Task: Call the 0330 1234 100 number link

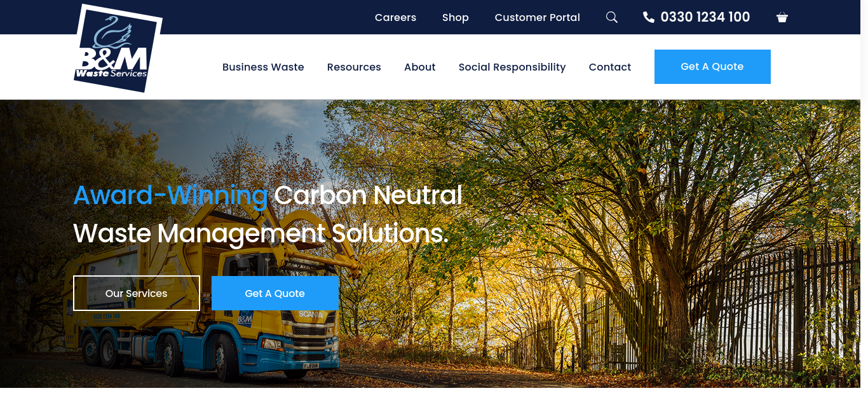Action: [705, 17]
